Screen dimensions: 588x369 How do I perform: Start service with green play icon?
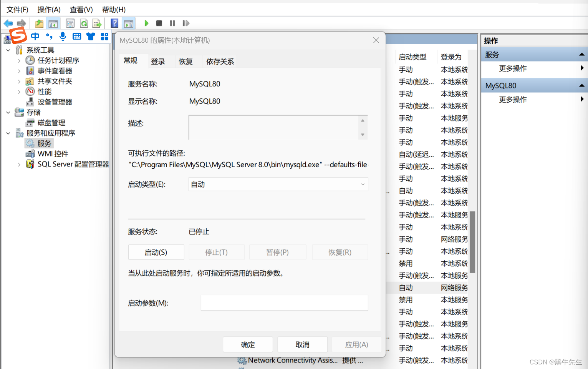[146, 23]
